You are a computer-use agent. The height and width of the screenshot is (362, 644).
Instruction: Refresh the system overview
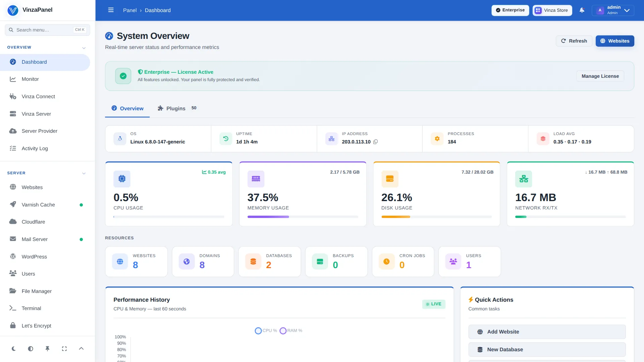point(574,41)
